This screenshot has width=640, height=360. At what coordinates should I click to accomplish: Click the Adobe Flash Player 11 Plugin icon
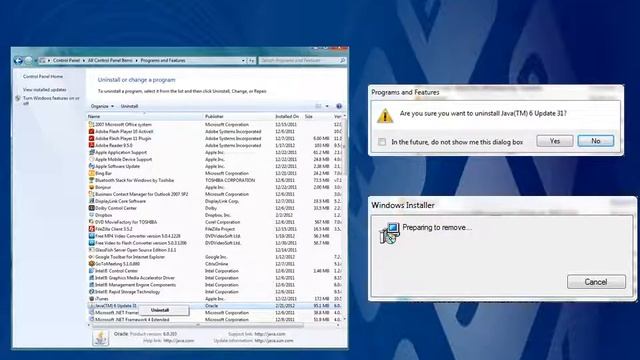click(x=91, y=138)
